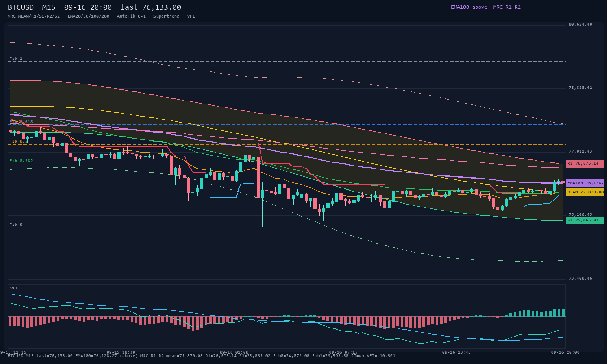Click the 09-15 18:30 time axis label

(121, 352)
